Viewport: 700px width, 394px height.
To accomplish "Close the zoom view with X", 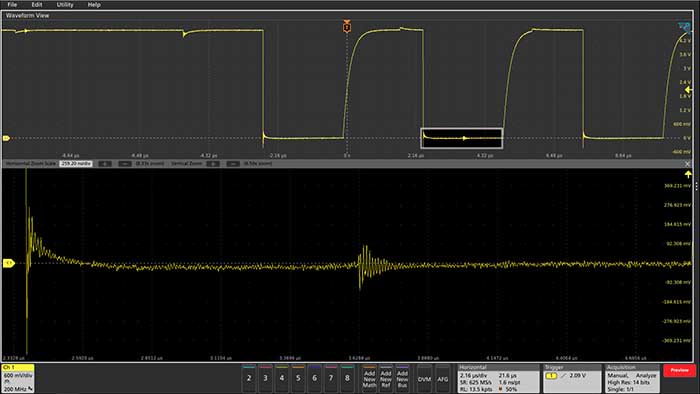I will [688, 164].
